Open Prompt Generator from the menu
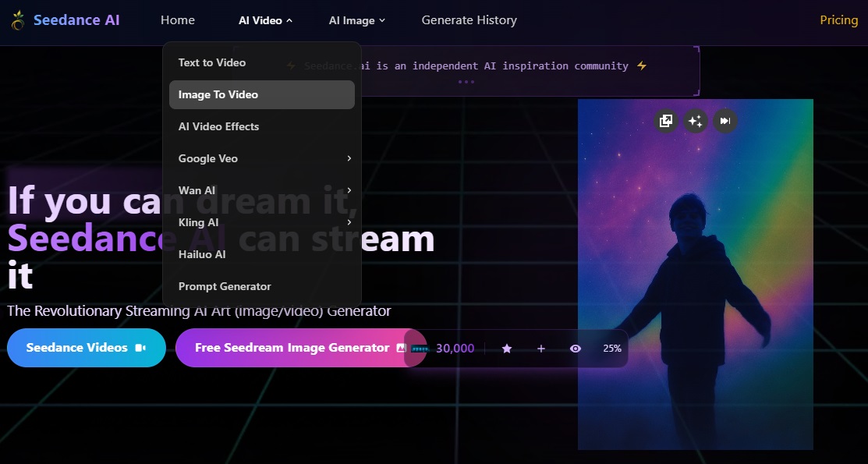This screenshot has height=464, width=868. click(x=225, y=286)
